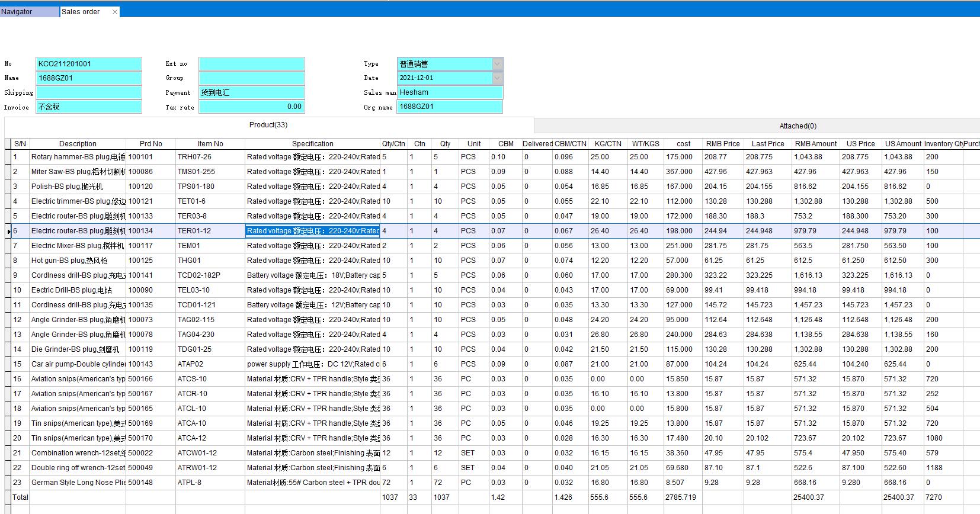Click the Ext no input field
980x514 pixels.
(x=251, y=64)
